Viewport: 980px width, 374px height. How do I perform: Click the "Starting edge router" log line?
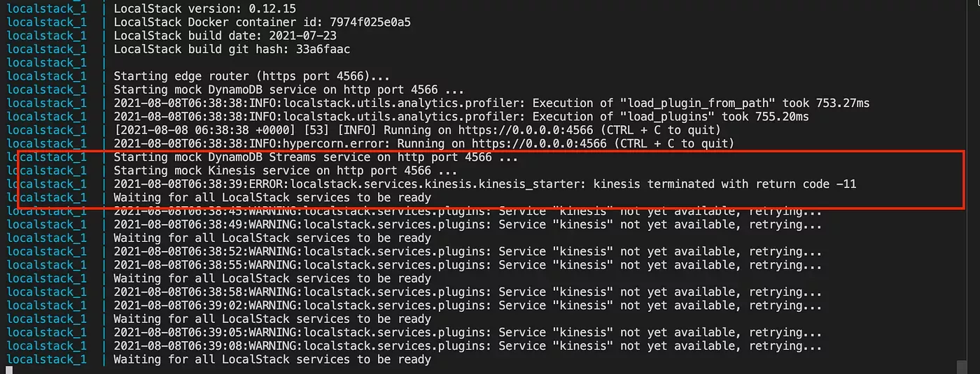point(251,76)
